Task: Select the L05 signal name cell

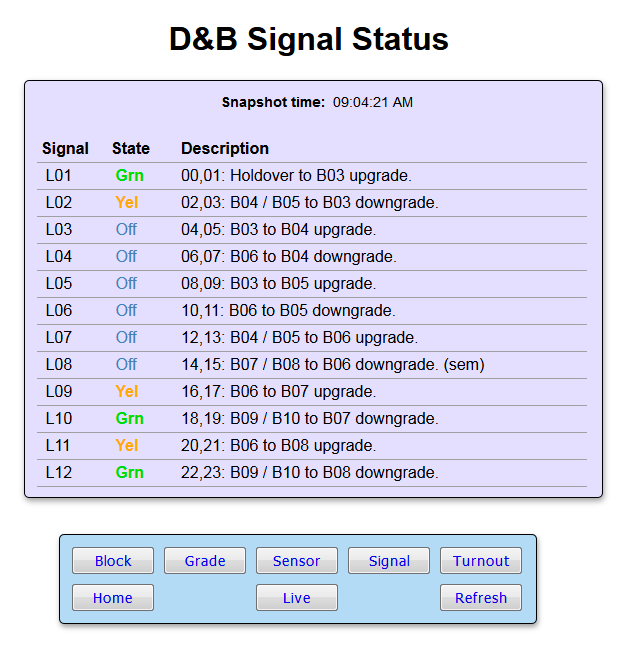Action: (59, 284)
